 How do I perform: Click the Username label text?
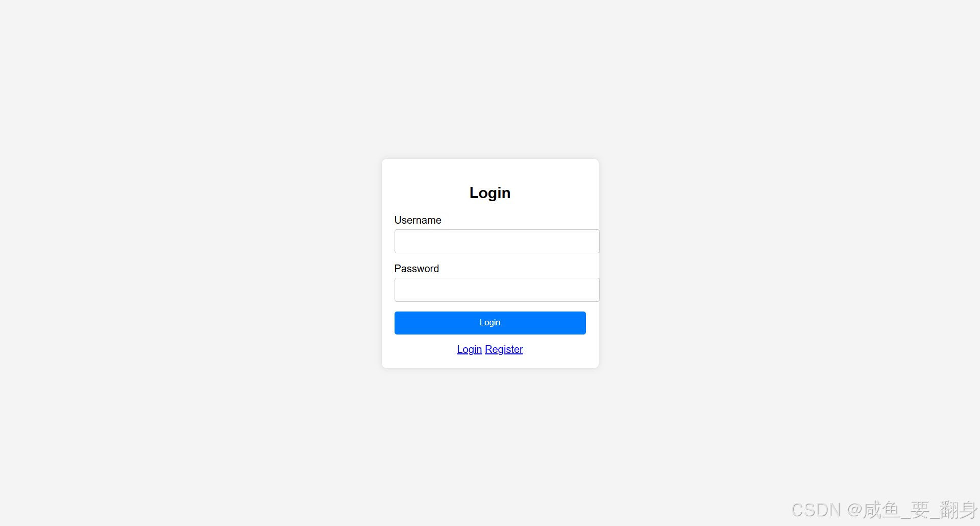[418, 220]
